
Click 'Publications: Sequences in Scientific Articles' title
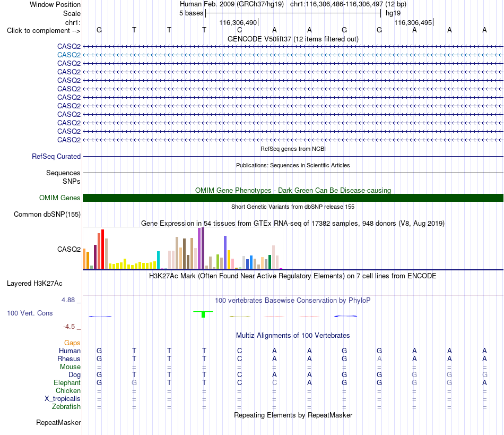click(x=293, y=165)
